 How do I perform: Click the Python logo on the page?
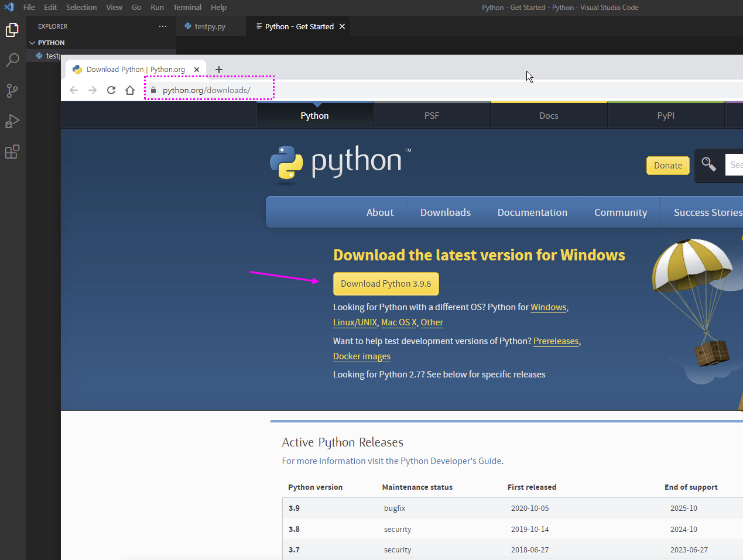[x=340, y=164]
